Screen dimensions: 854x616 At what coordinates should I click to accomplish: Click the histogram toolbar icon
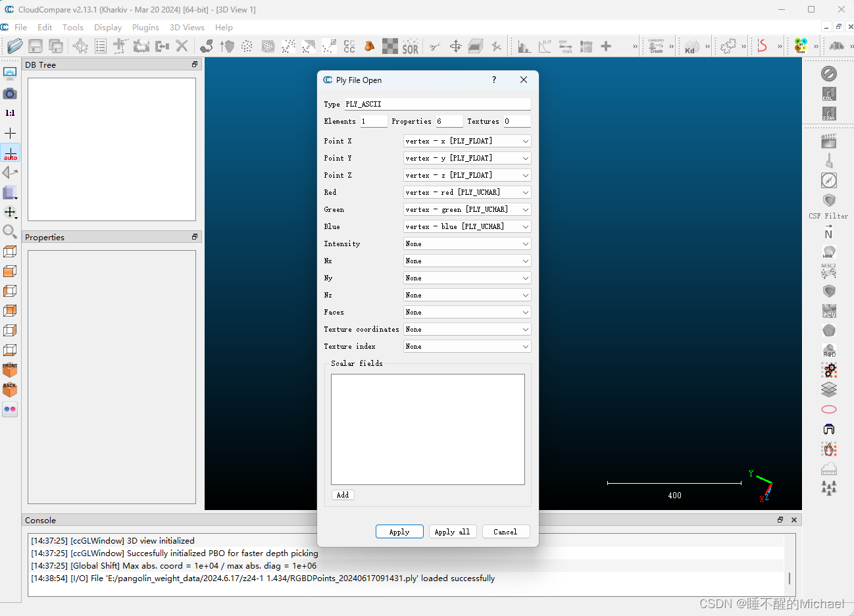tap(524, 46)
